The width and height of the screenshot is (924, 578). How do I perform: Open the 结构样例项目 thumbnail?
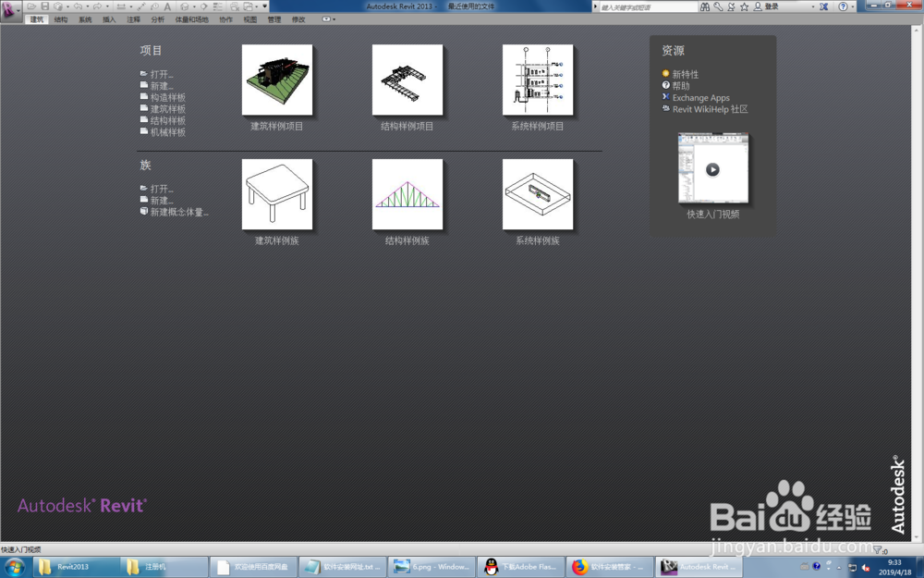[407, 80]
